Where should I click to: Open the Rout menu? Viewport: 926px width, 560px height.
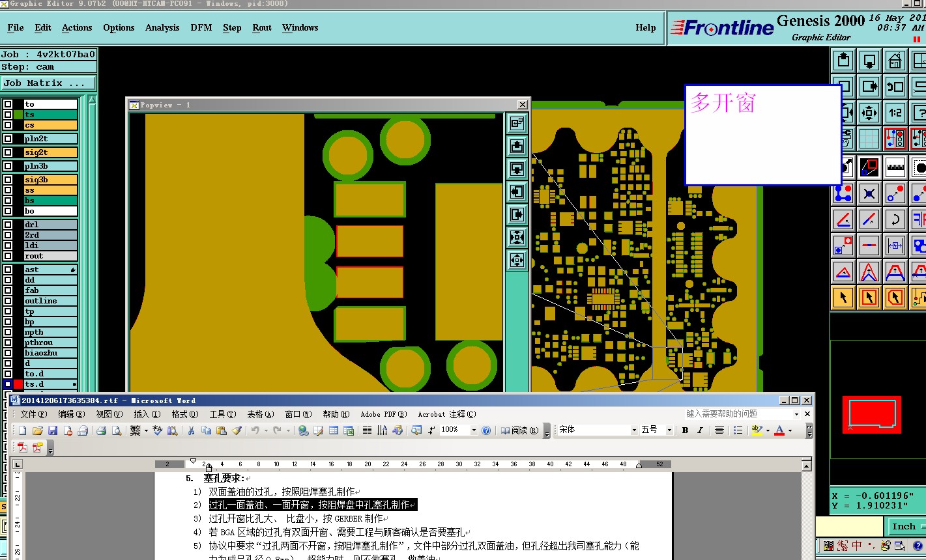pyautogui.click(x=262, y=27)
